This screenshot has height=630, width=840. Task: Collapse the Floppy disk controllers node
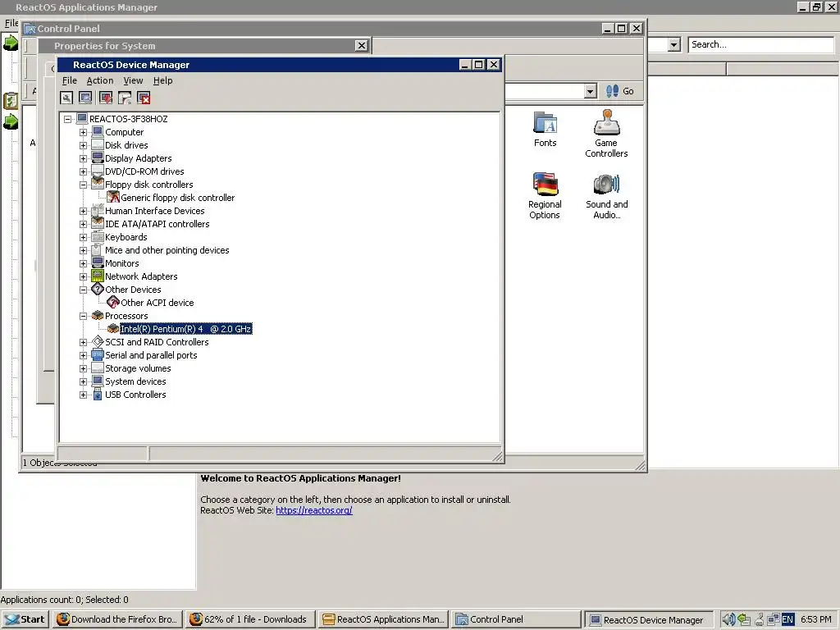pos(83,185)
